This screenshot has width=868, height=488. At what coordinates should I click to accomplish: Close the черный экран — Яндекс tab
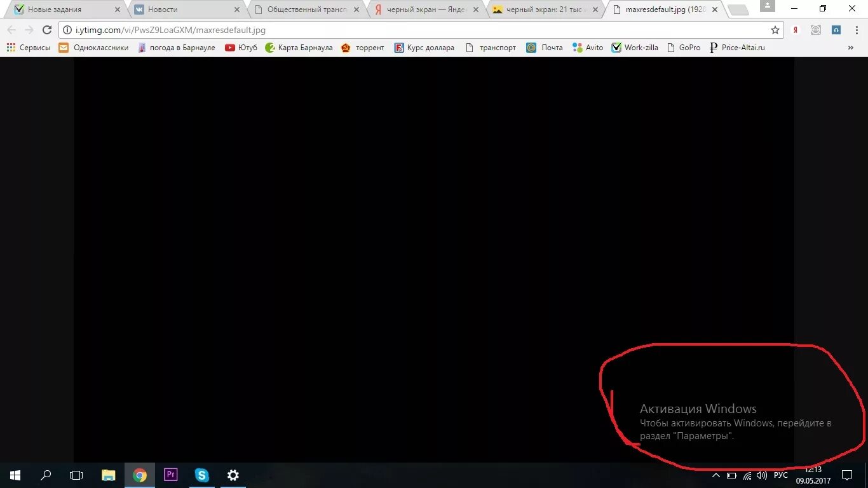pos(476,10)
